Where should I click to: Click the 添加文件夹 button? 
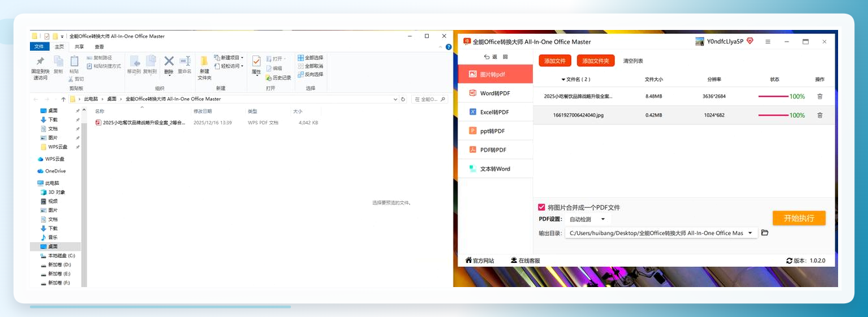click(595, 61)
